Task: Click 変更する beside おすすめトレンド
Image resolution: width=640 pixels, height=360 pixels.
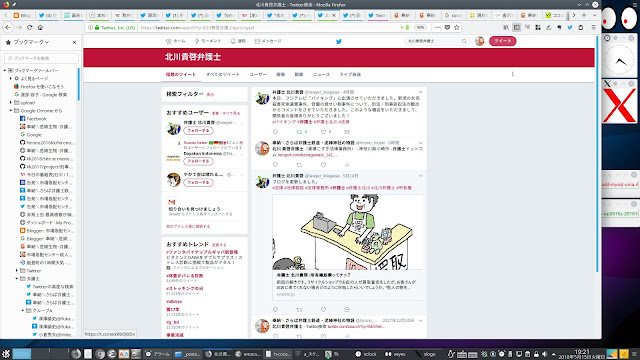Action: (x=219, y=245)
